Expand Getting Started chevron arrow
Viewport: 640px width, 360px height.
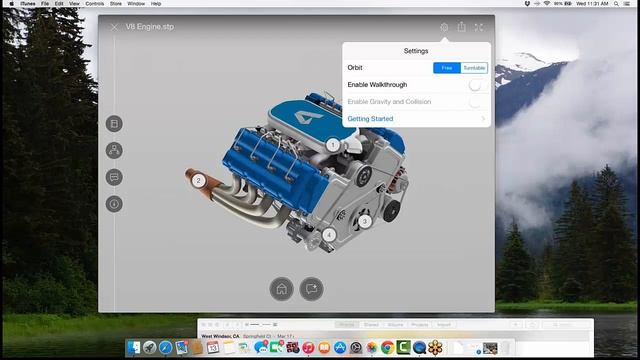[483, 119]
